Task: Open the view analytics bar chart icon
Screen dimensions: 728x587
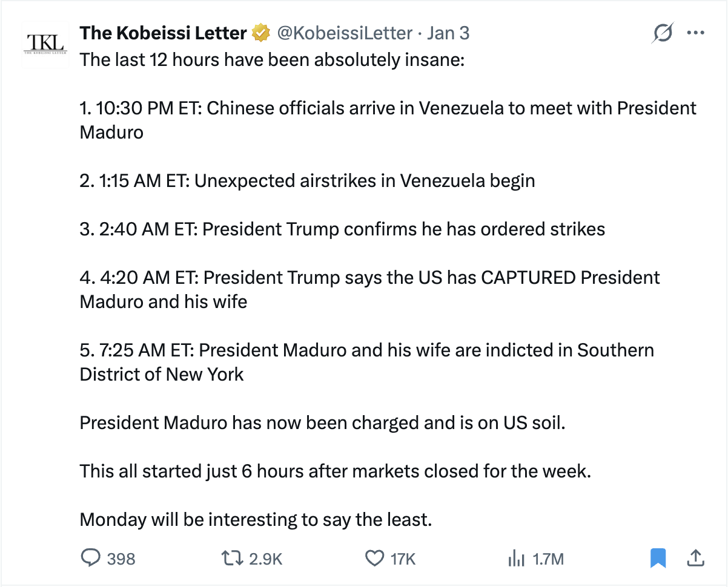Action: coord(515,558)
